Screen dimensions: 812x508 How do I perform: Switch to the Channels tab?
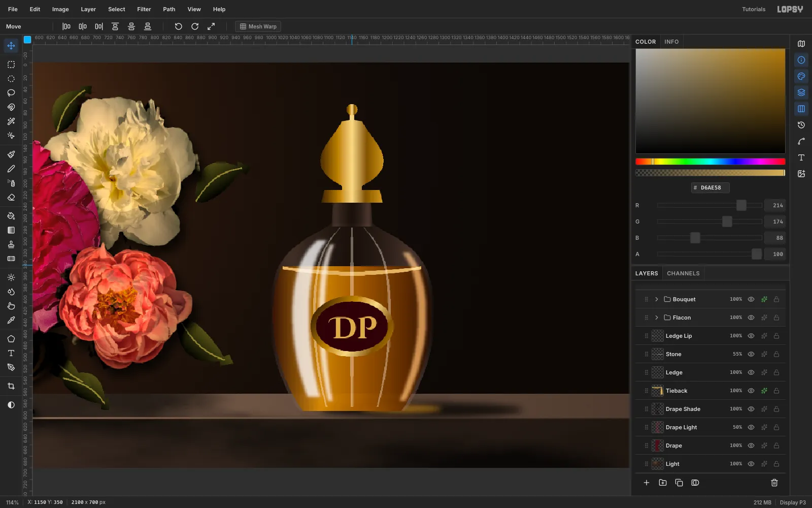pyautogui.click(x=683, y=273)
